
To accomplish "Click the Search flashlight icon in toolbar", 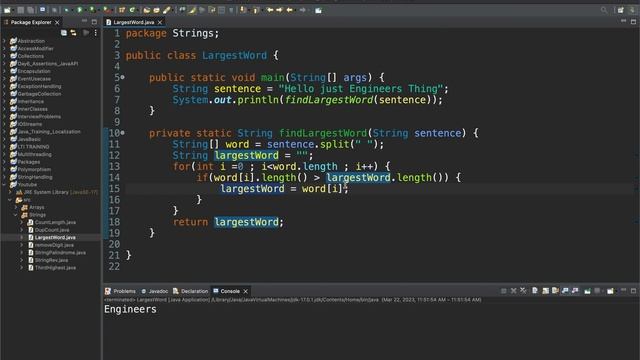I will click(x=167, y=10).
